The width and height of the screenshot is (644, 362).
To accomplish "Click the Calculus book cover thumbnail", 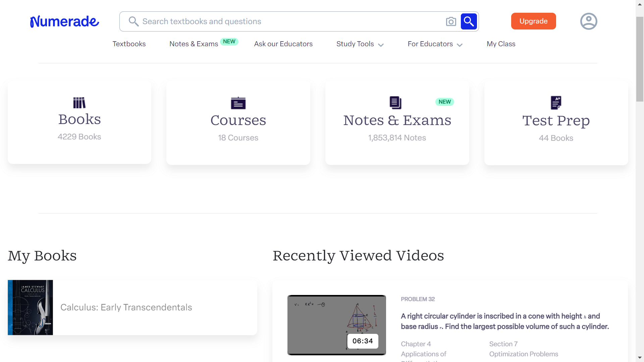I will pos(30,307).
